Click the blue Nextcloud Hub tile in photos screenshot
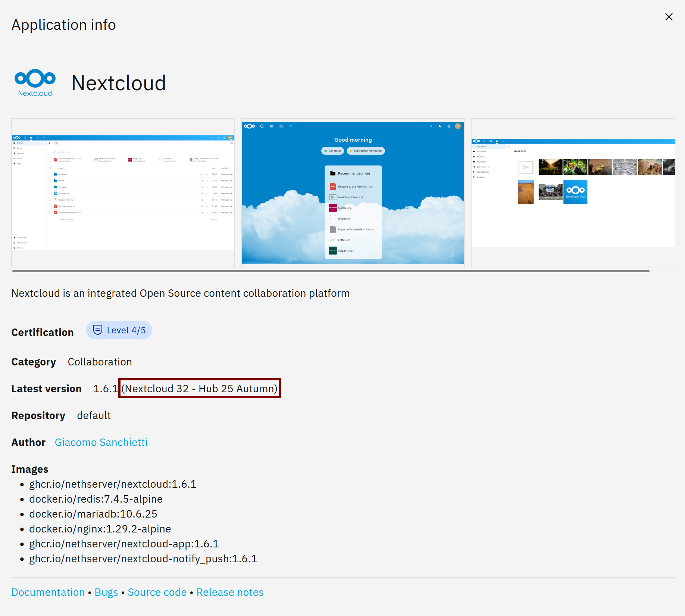685x616 pixels. click(575, 192)
